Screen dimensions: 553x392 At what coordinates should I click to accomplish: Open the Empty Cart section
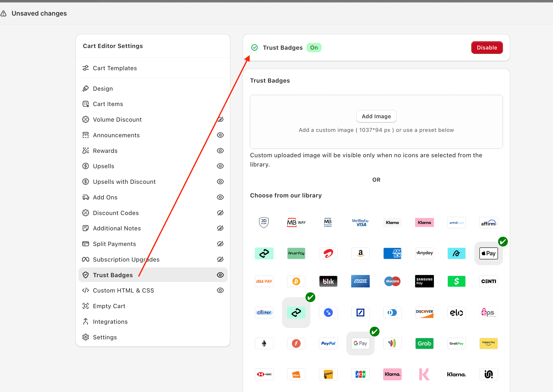(153, 306)
